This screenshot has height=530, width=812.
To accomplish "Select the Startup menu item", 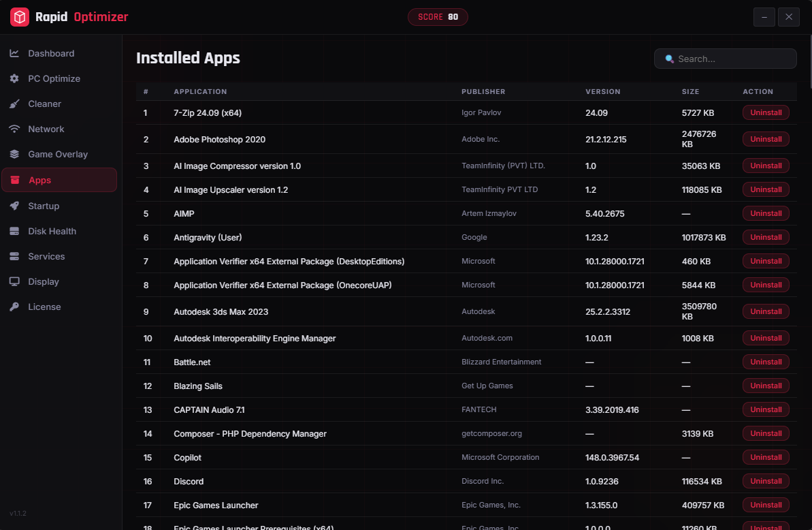I will click(x=59, y=206).
